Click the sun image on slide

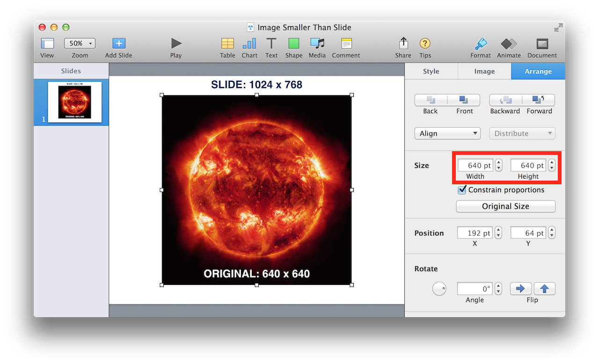click(256, 189)
